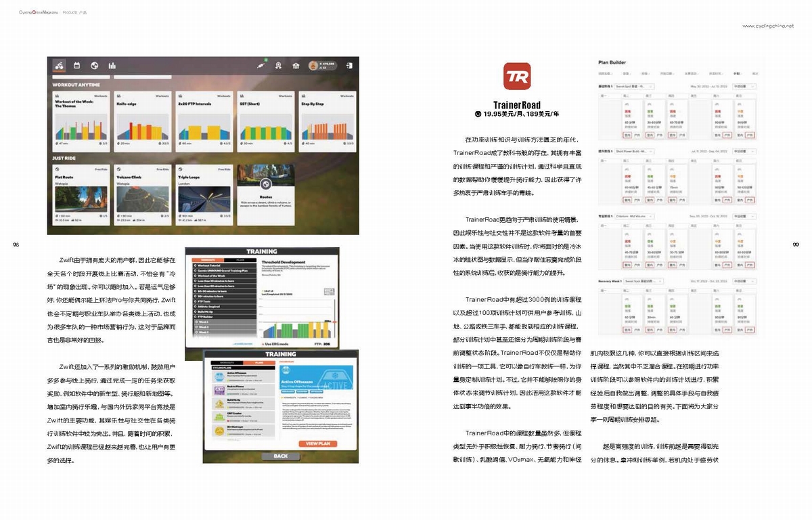This screenshot has height=520, width=812.
Task: Click the Plan Builder heading
Action: (x=612, y=62)
